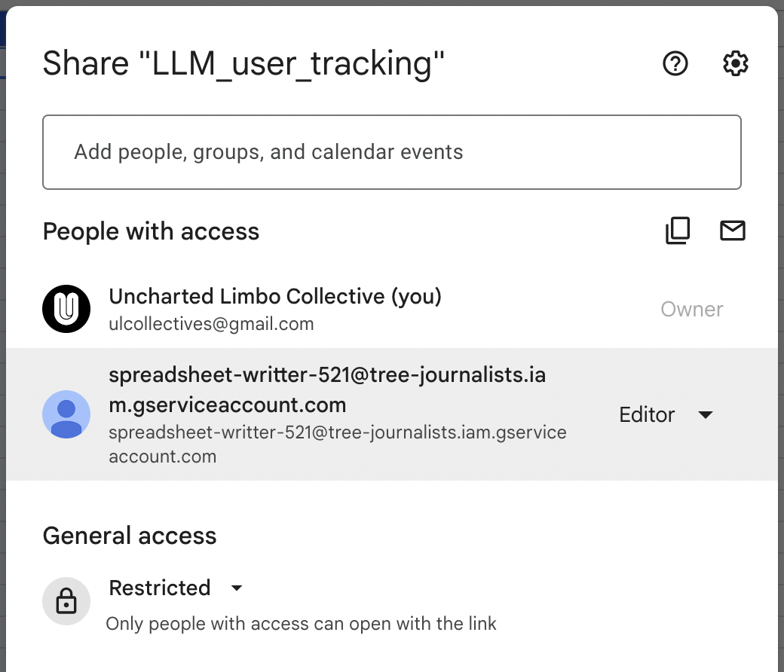Click the Share "LLM_user_tracking" dialog title

pos(243,64)
